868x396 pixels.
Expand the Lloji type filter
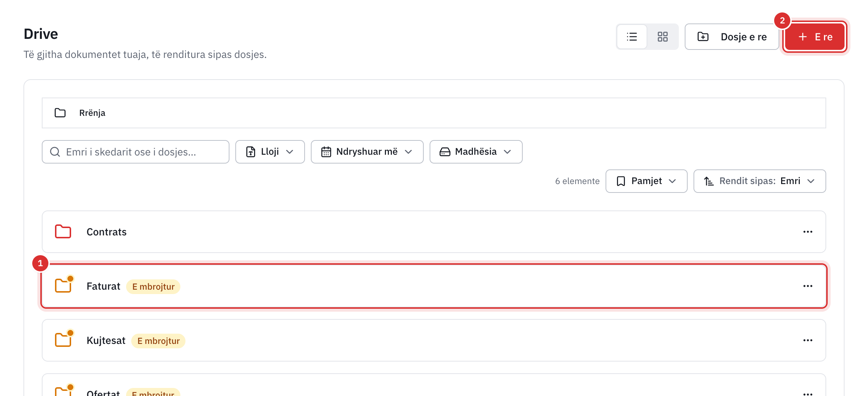[270, 152]
